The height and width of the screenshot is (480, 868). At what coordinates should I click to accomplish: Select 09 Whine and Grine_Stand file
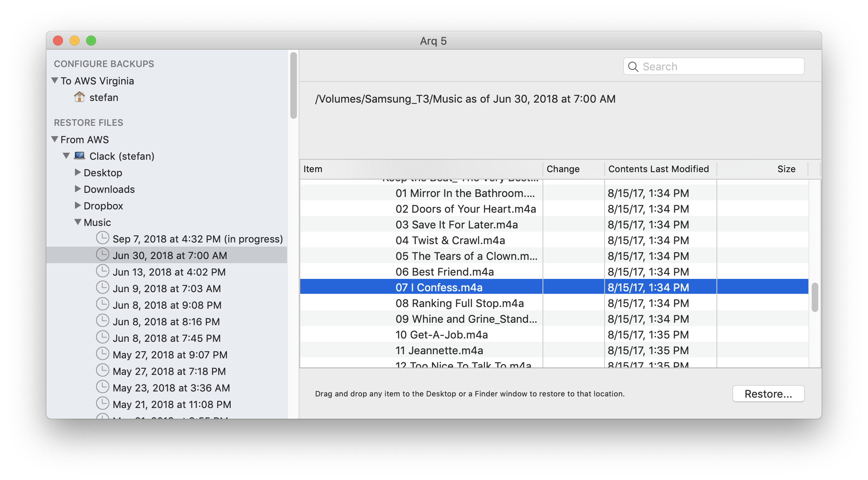click(554, 319)
